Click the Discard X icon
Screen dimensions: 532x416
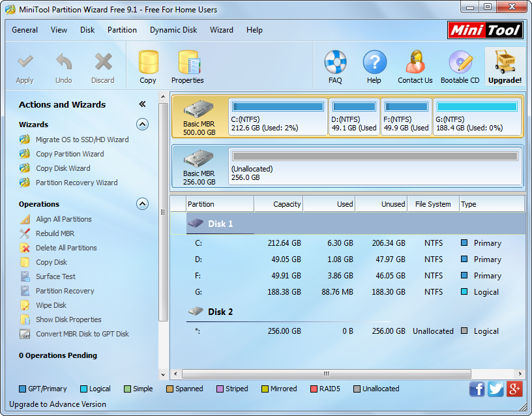coord(103,61)
